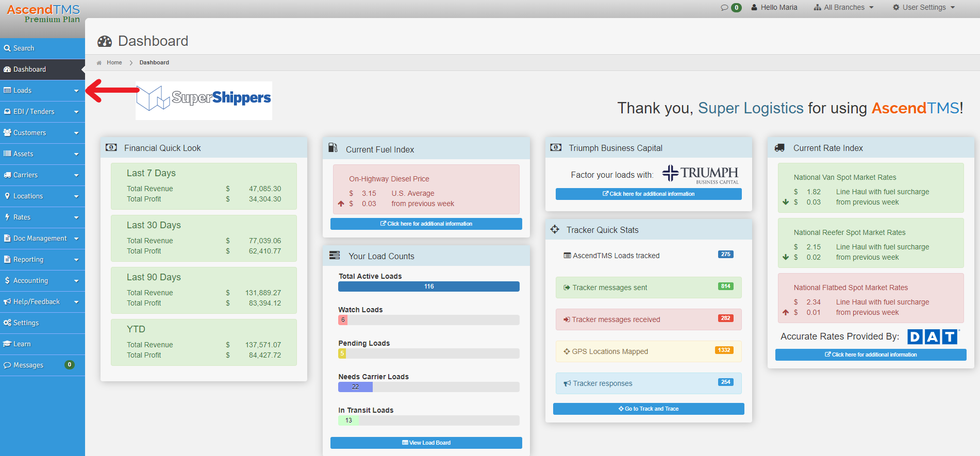Click the Home breadcrumb link
Image resolution: width=980 pixels, height=456 pixels.
[x=114, y=62]
